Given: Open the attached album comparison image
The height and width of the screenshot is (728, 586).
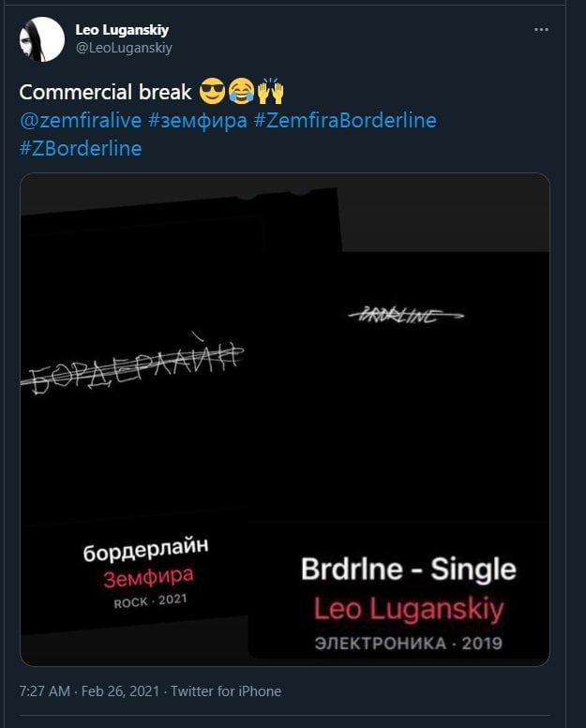Looking at the screenshot, I should click(285, 419).
